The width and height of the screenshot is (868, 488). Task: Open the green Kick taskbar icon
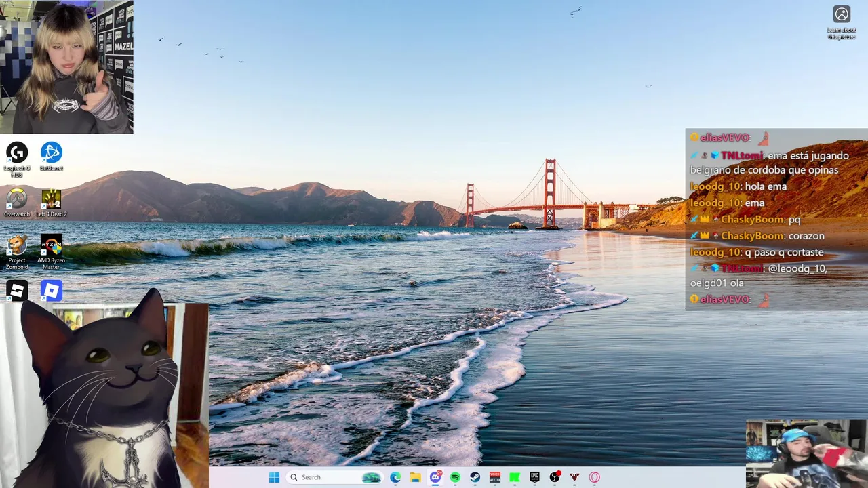(515, 477)
